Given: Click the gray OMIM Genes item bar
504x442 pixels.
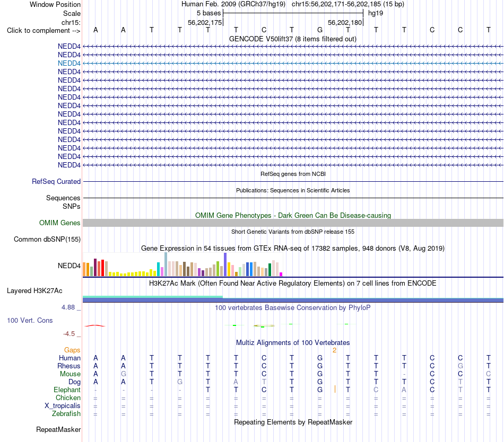Looking at the screenshot, I should (293, 223).
